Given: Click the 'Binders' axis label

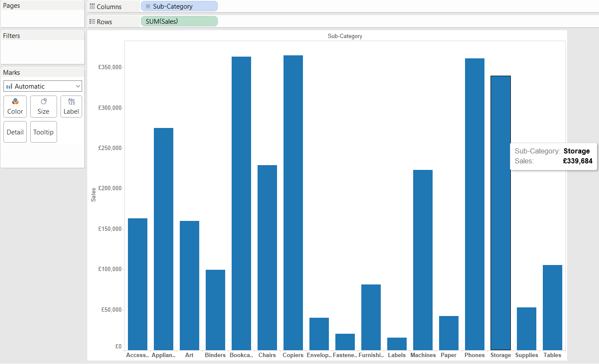Looking at the screenshot, I should pyautogui.click(x=215, y=355).
